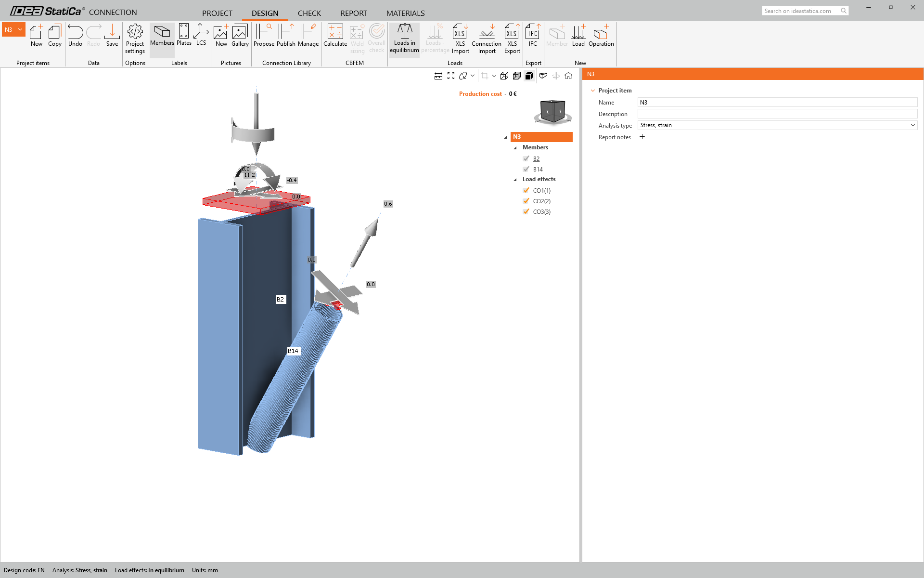Open the N3 project item selector dropdown

21,29
